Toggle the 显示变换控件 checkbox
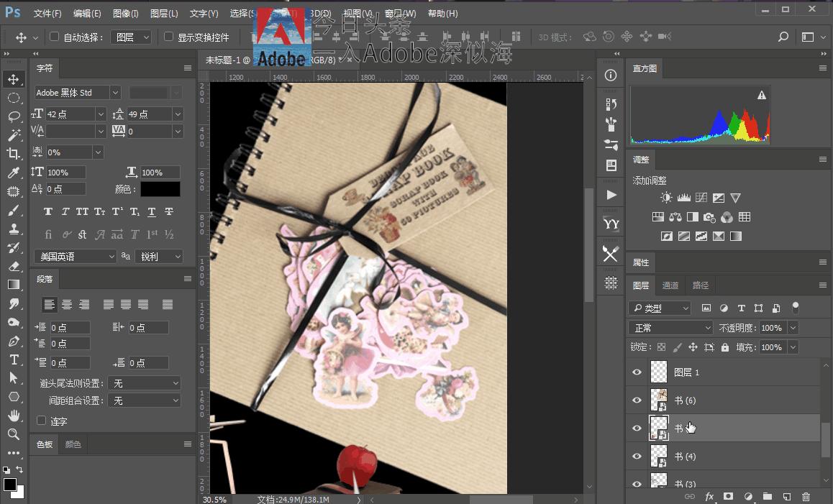The height and width of the screenshot is (504, 833). pos(169,37)
